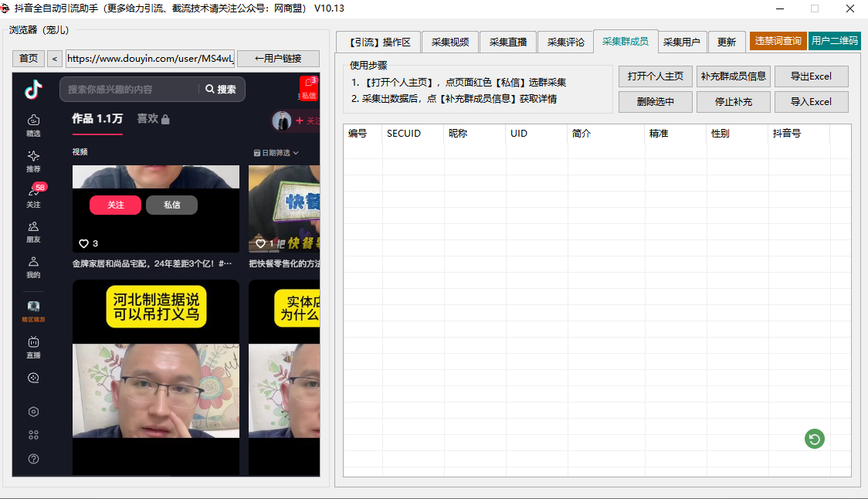Image resolution: width=868 pixels, height=499 pixels.
Task: Click the Douyin search input box
Action: click(x=130, y=89)
